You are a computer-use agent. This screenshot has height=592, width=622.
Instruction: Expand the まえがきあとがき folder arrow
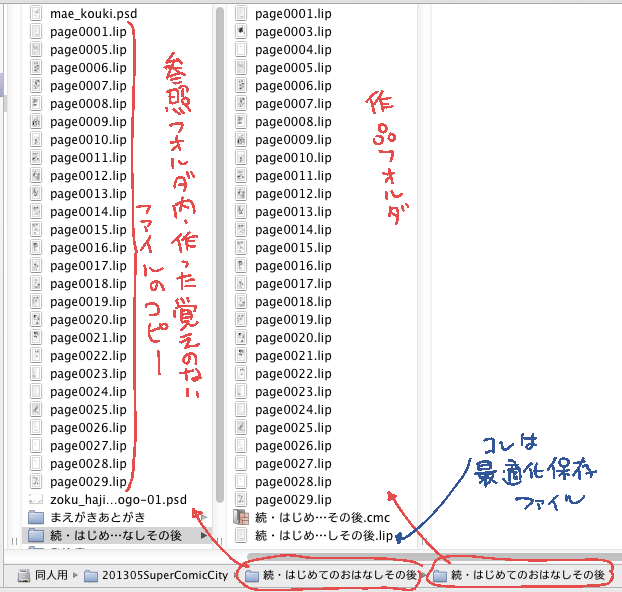[x=204, y=517]
